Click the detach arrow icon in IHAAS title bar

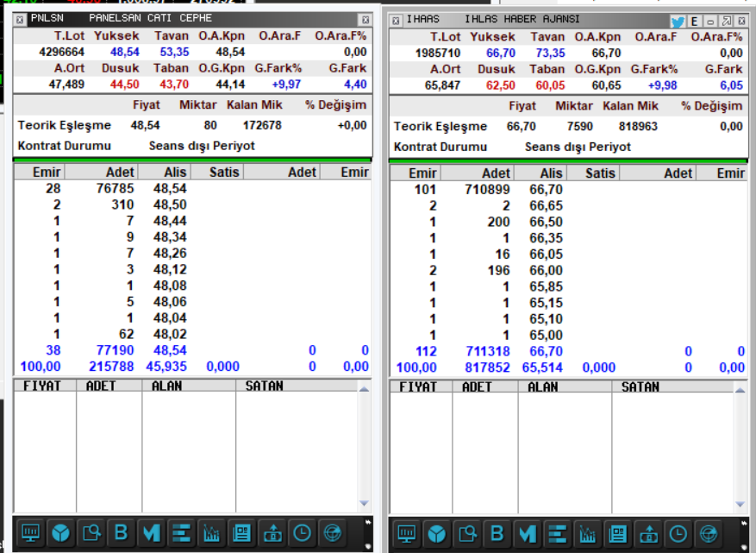coord(727,22)
